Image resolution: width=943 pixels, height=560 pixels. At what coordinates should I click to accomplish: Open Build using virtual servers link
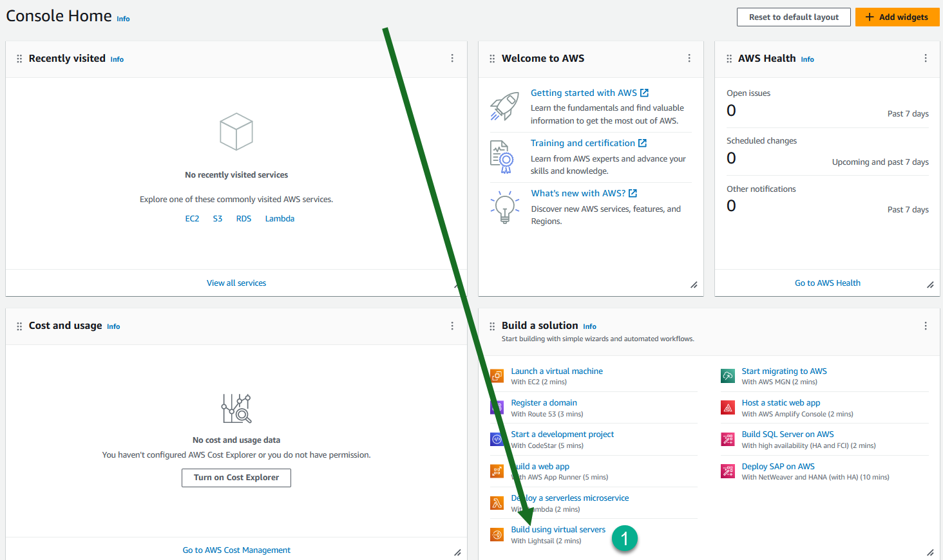[558, 530]
